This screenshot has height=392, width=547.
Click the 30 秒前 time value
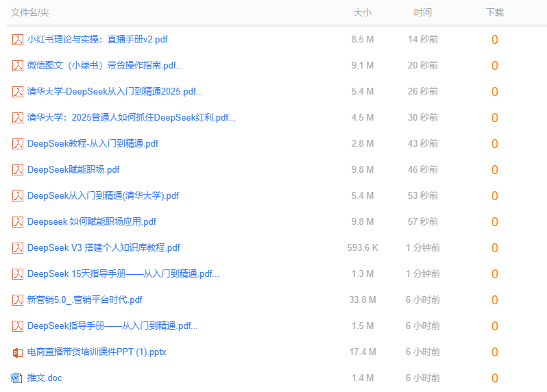tap(423, 117)
